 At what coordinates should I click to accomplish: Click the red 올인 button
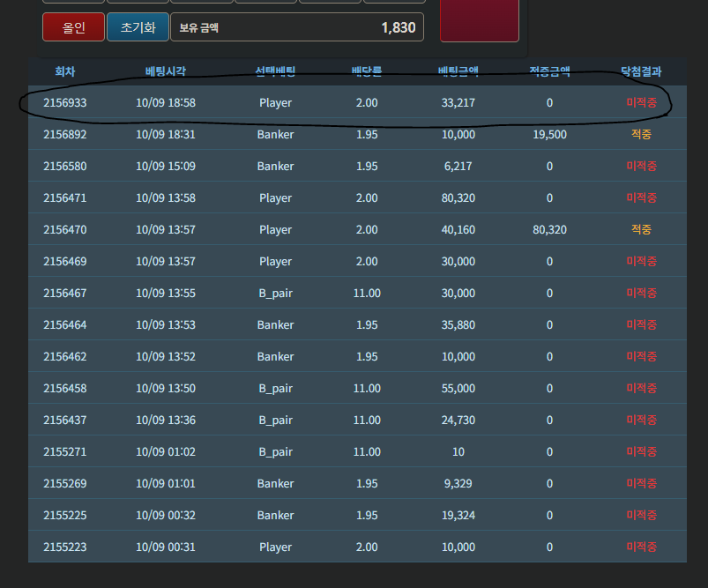coord(73,27)
